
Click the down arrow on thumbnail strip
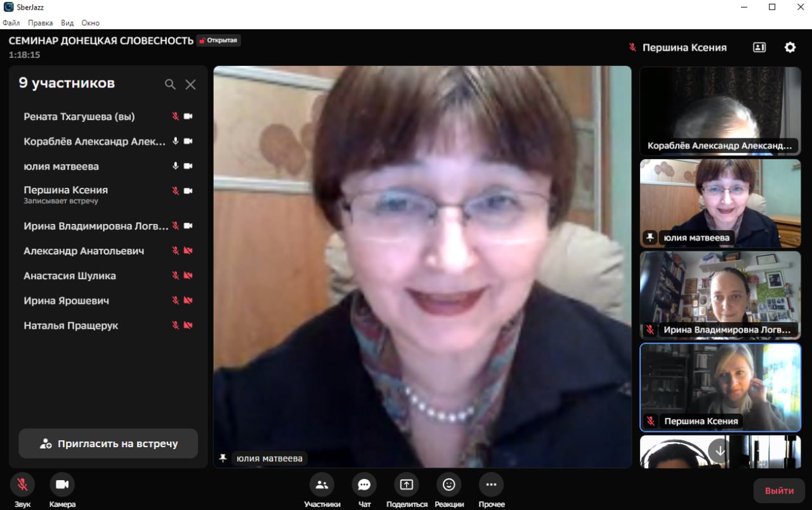720,450
